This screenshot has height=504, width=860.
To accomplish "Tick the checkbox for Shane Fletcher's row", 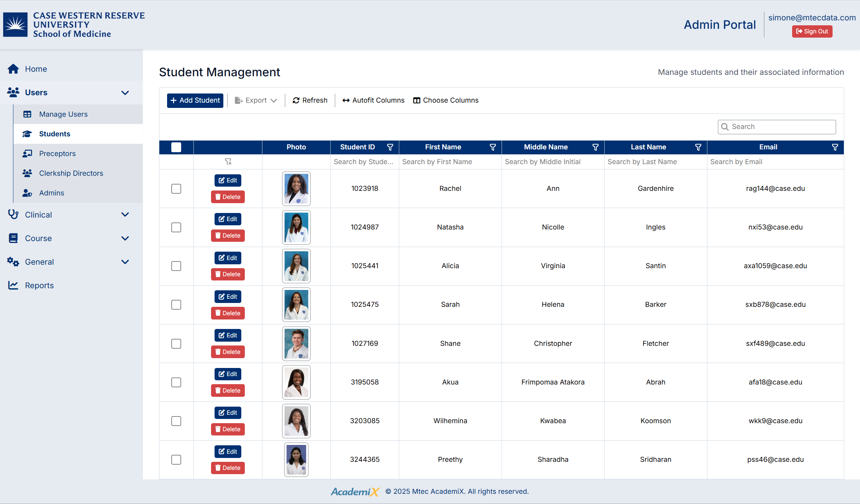I will pyautogui.click(x=176, y=344).
